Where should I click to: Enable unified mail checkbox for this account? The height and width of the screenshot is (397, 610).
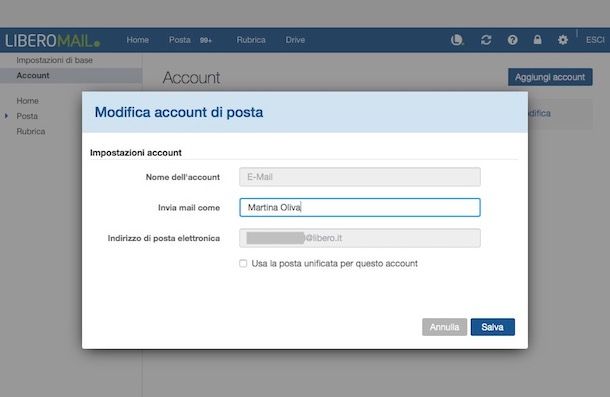[x=243, y=263]
